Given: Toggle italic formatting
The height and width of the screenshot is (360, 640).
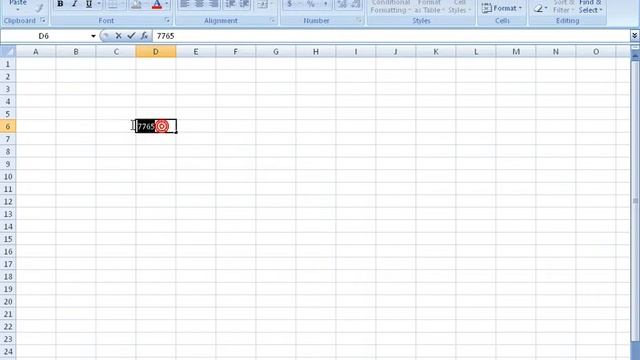Looking at the screenshot, I should tap(74, 4).
